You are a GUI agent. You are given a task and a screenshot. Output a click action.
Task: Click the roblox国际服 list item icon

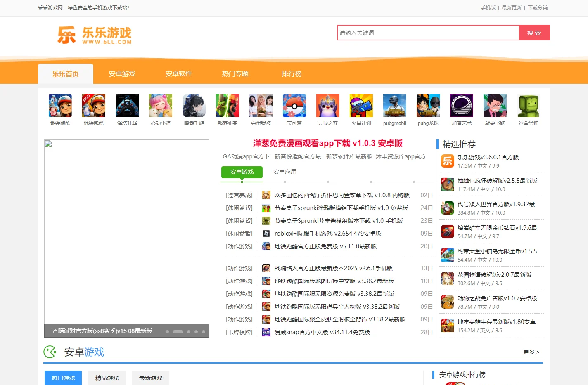(266, 234)
